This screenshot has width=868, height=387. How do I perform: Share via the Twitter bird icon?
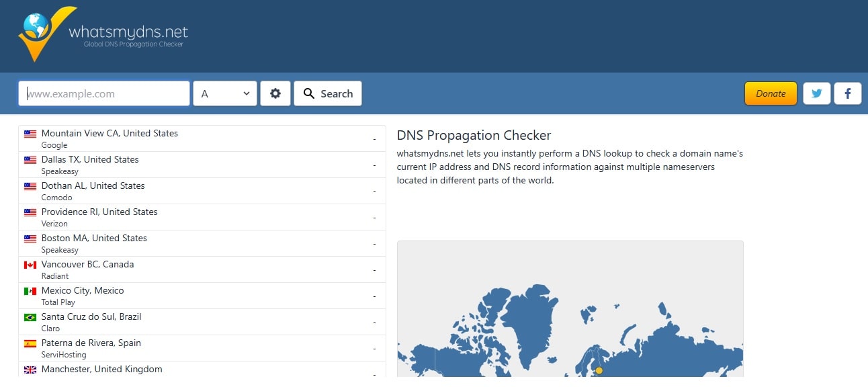pyautogui.click(x=817, y=93)
